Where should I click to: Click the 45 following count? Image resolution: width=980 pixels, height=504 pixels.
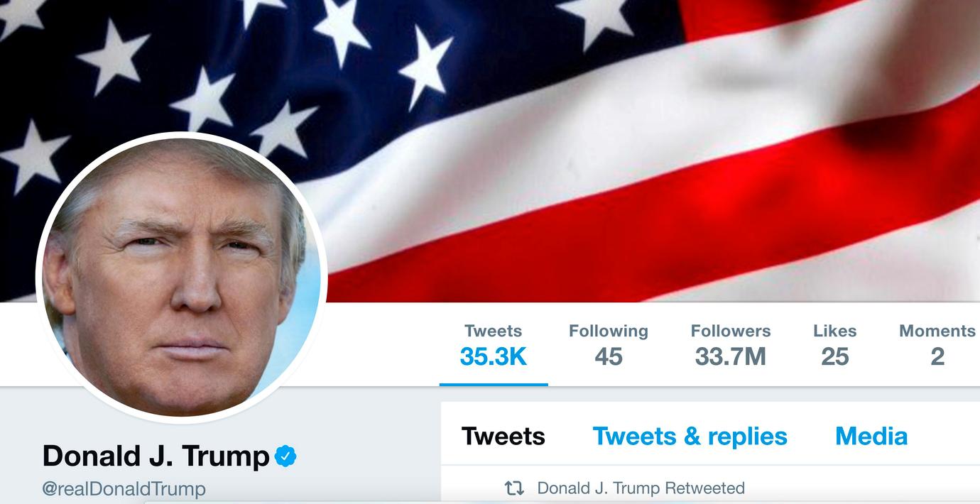point(609,356)
